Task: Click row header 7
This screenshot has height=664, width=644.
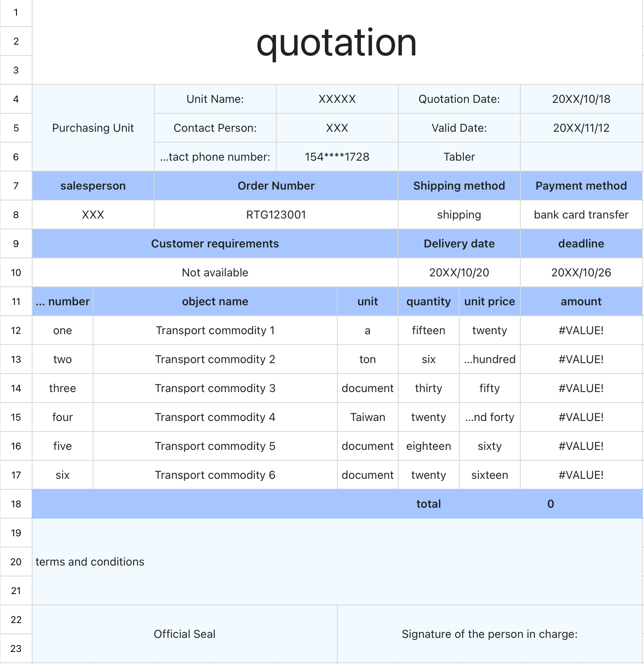Action: (16, 186)
